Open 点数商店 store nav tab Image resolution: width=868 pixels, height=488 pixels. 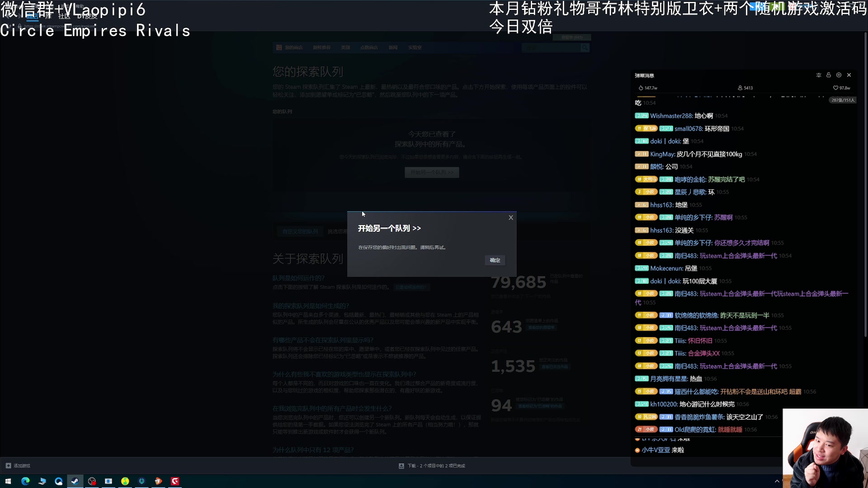click(369, 47)
